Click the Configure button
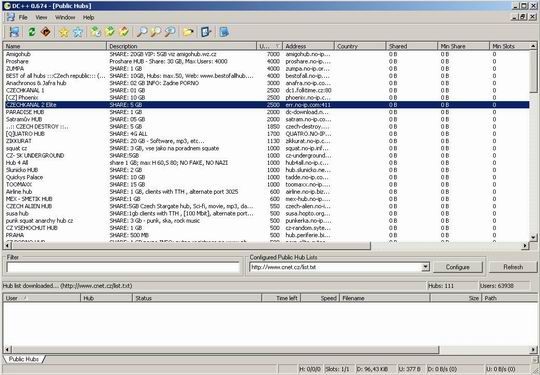The width and height of the screenshot is (540, 375). click(458, 267)
